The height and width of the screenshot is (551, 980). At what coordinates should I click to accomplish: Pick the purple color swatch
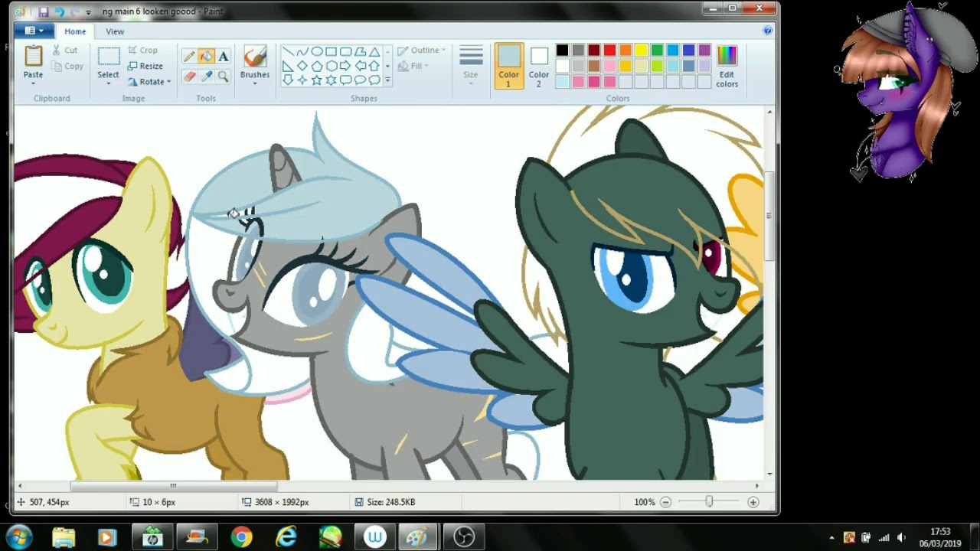pyautogui.click(x=704, y=51)
